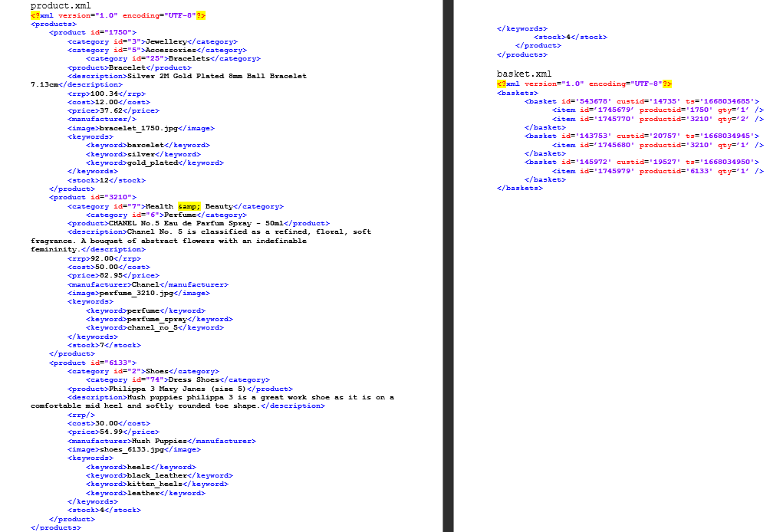Viewport: 783px width, 532px height.
Task: Click the manufacturer Hush Puppies line
Action: [x=162, y=442]
